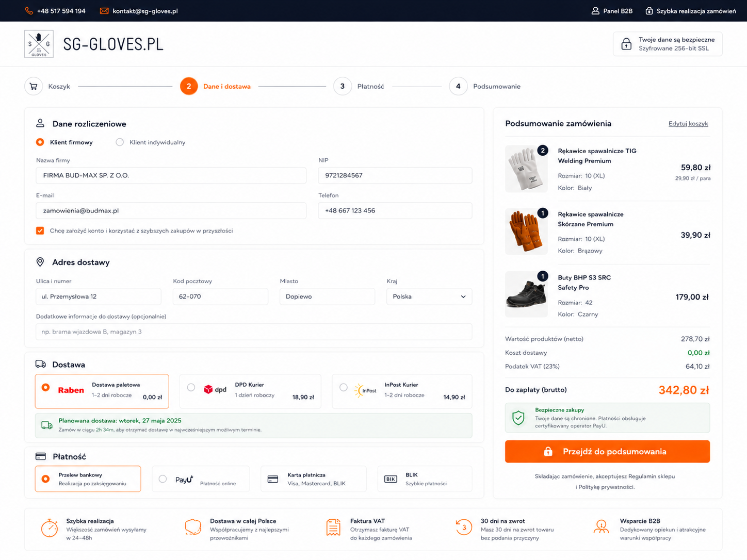The height and width of the screenshot is (560, 747).
Task: Click the NIP input field
Action: pos(395,175)
